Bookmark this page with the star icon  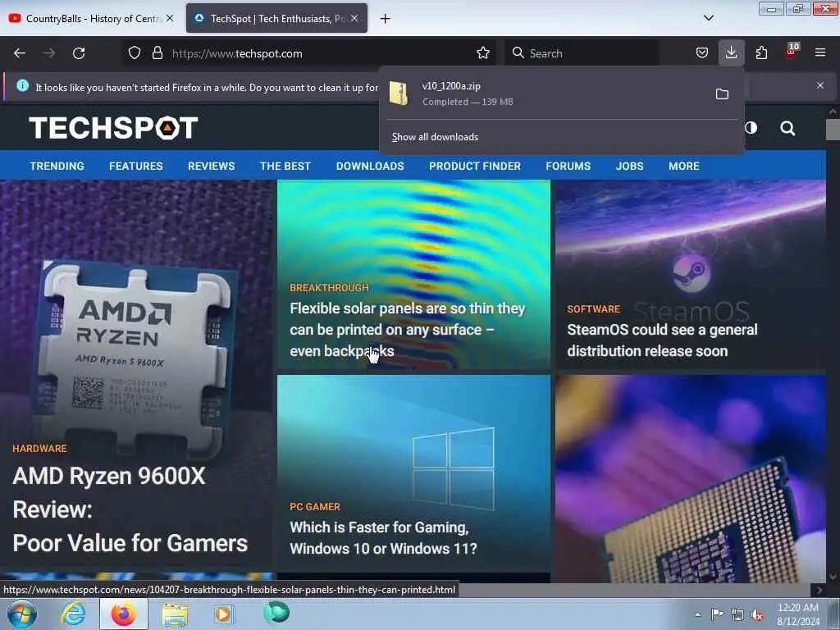click(x=482, y=53)
